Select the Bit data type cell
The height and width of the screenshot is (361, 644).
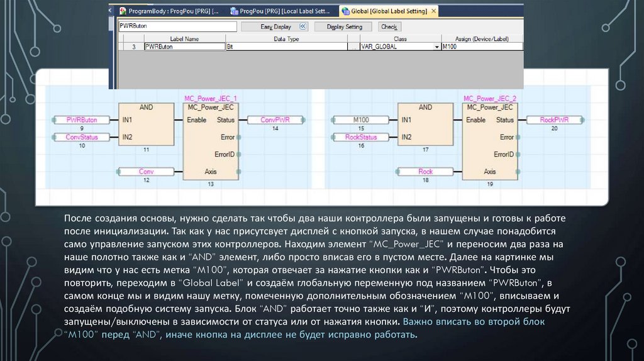tap(286, 47)
